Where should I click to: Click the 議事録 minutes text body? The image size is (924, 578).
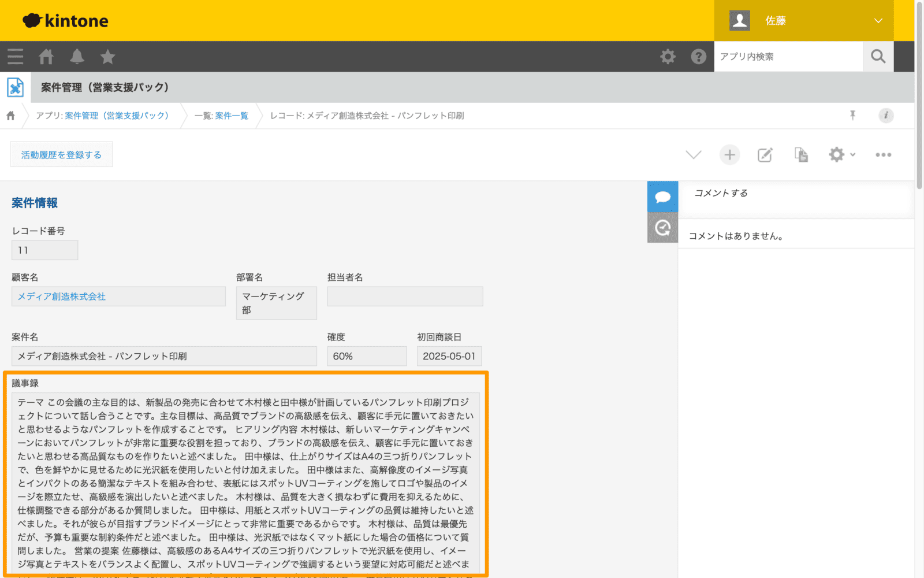coord(245,483)
